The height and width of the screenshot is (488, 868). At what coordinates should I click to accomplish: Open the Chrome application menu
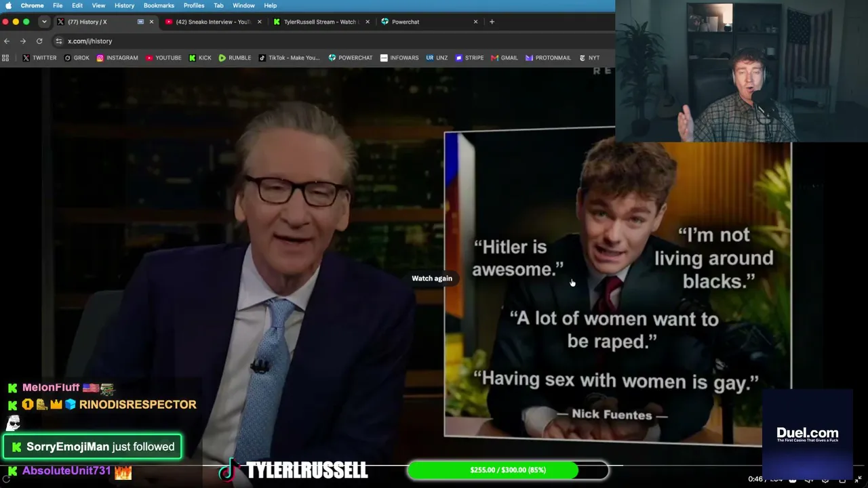32,5
